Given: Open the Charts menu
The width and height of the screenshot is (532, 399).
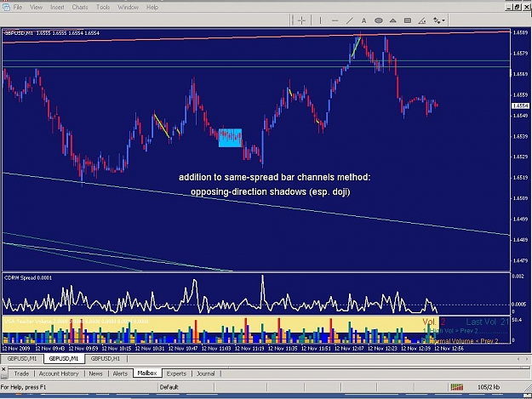Looking at the screenshot, I should click(80, 7).
